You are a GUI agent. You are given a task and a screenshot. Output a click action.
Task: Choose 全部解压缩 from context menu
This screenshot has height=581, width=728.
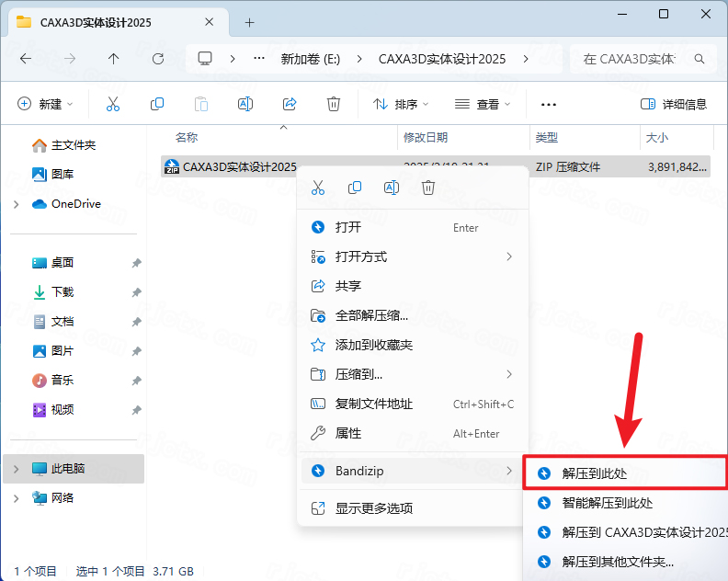(x=371, y=315)
